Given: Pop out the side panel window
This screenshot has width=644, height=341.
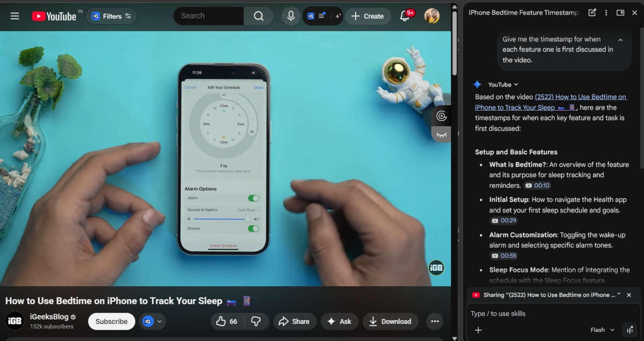Looking at the screenshot, I should click(620, 12).
